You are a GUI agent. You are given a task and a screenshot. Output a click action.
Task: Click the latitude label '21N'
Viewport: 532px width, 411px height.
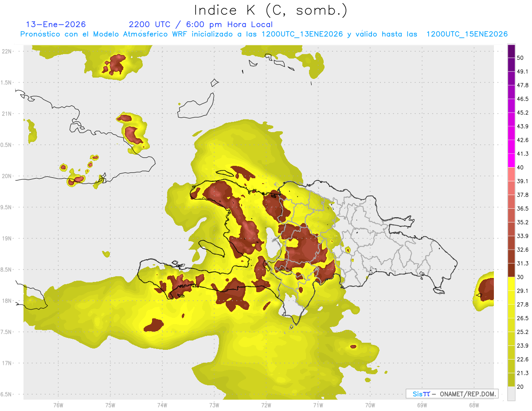8,114
